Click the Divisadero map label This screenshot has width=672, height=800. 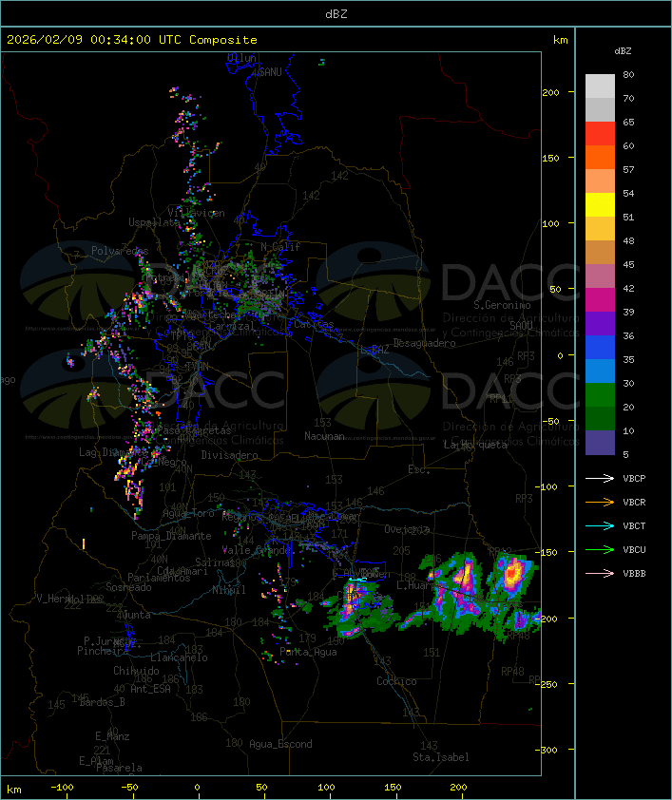(230, 454)
